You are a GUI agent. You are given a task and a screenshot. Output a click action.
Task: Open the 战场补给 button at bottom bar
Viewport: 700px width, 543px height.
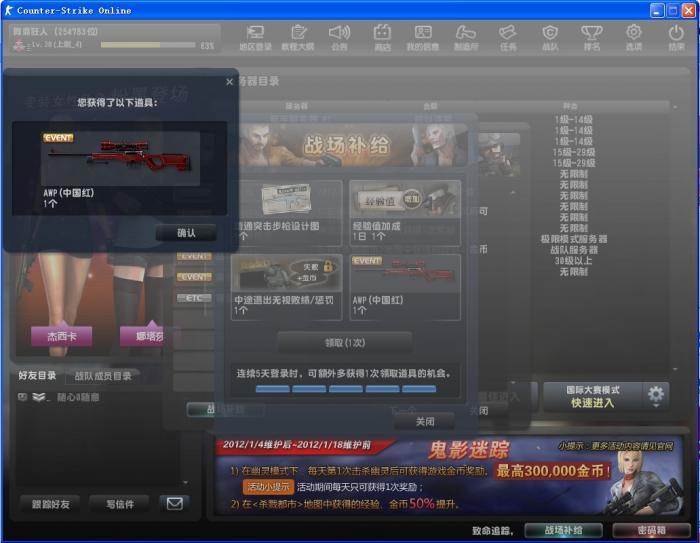tap(563, 530)
